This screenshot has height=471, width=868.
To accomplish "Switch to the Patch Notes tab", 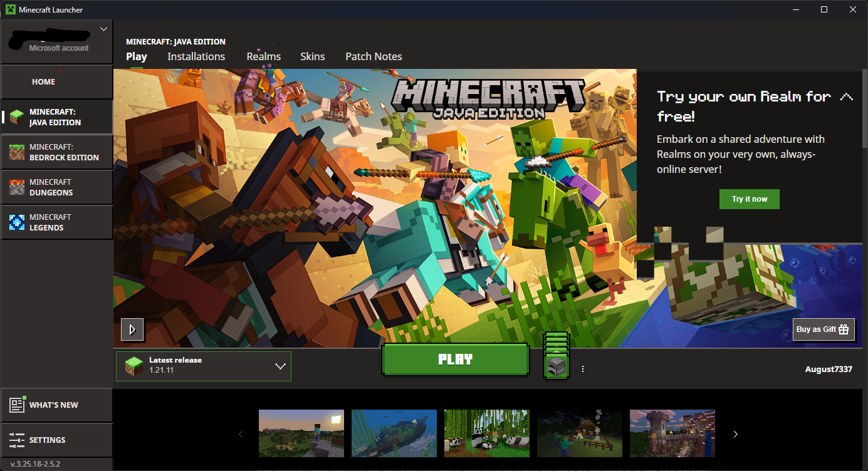I will pyautogui.click(x=374, y=56).
